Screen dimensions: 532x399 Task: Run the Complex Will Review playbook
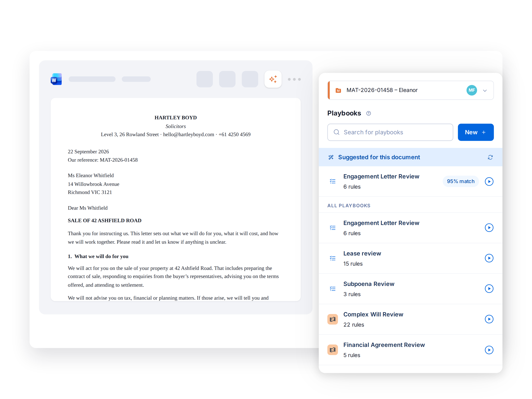pyautogui.click(x=489, y=319)
